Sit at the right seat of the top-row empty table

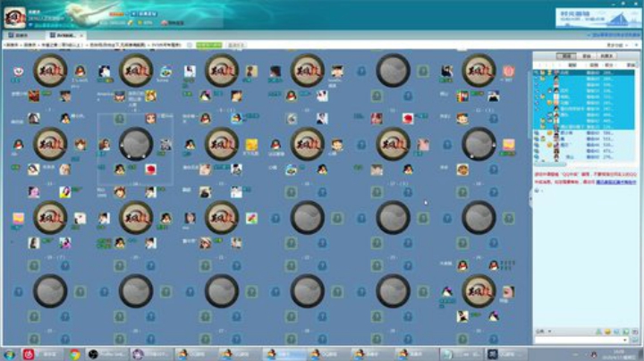click(x=423, y=71)
